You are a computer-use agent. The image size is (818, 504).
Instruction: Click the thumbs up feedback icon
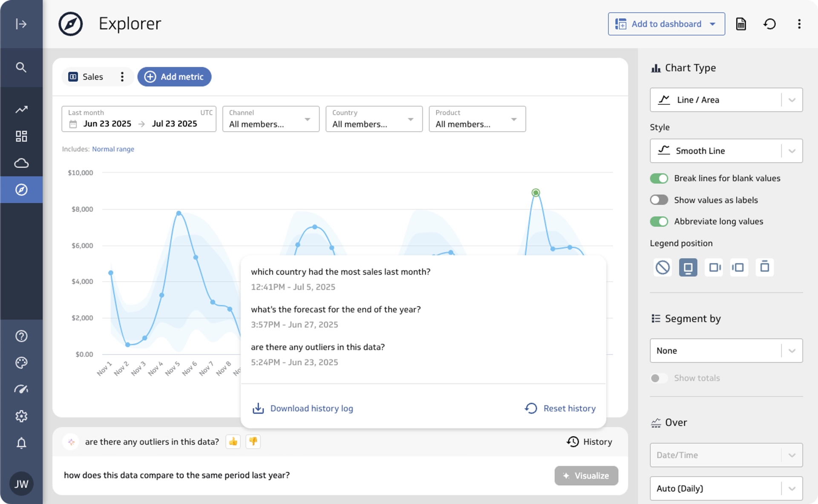pos(233,442)
